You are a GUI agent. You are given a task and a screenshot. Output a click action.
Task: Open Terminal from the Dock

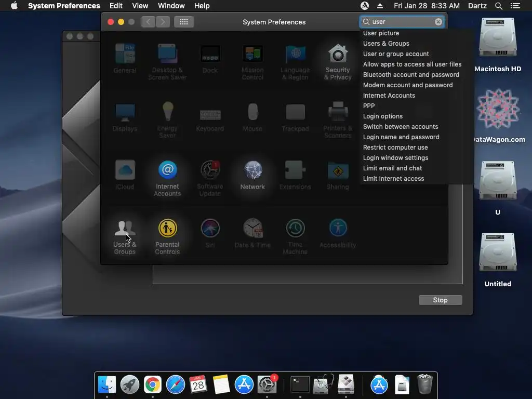(x=300, y=384)
